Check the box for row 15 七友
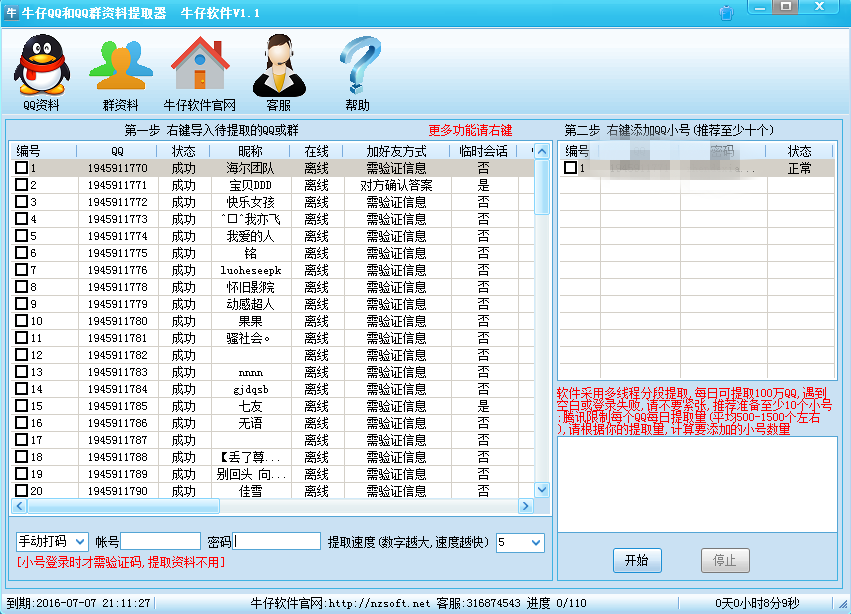 [x=21, y=406]
